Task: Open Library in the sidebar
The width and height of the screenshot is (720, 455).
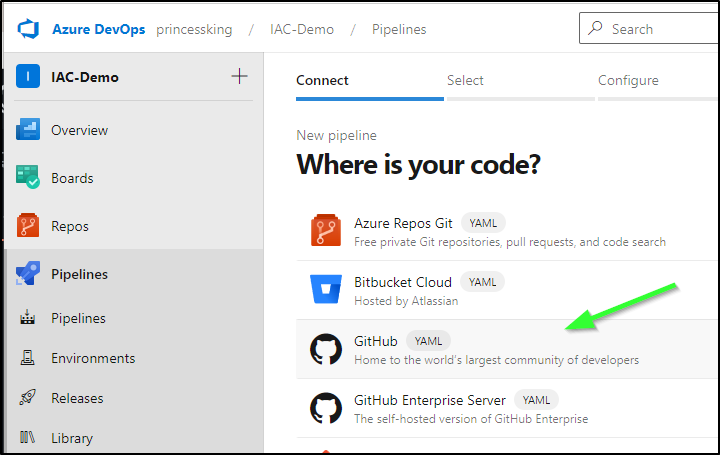Action: [x=72, y=438]
